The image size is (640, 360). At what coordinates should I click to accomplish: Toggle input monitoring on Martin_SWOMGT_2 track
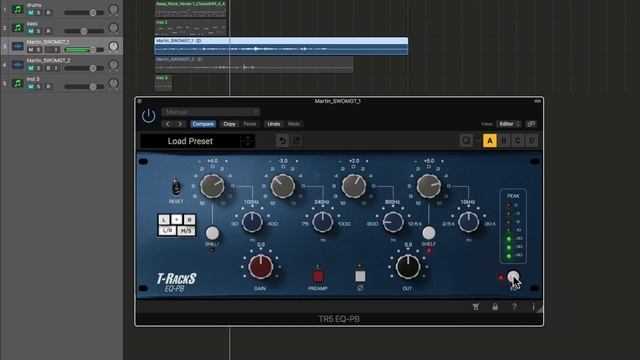pos(56,68)
